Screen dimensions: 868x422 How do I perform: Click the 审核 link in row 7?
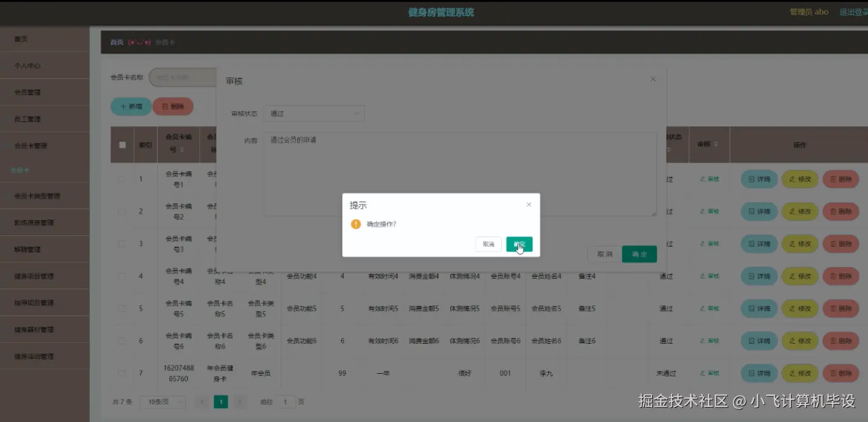[710, 373]
